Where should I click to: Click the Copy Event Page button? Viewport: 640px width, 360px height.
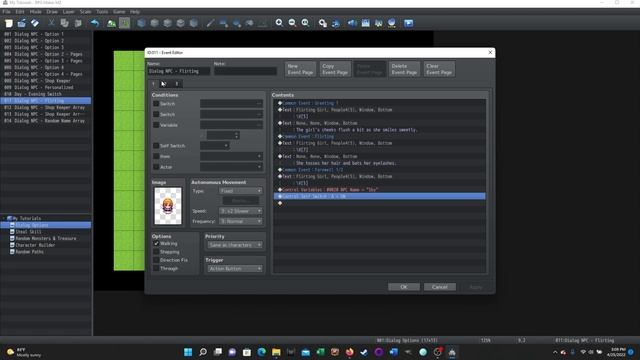335,69
